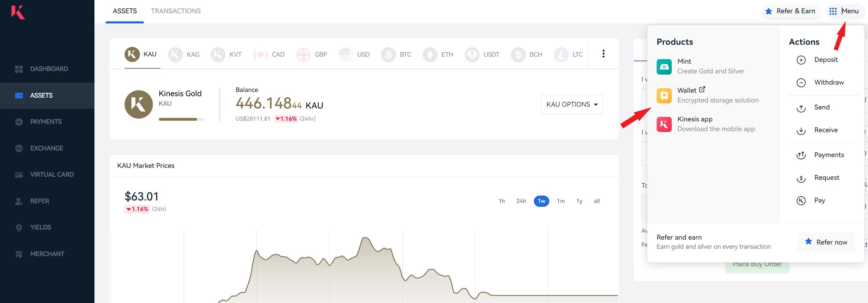Click the Refer now button

click(826, 242)
